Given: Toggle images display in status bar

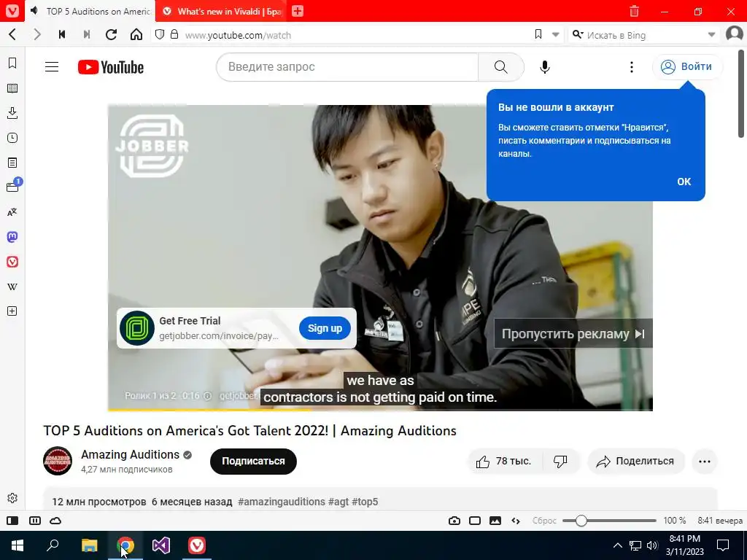Looking at the screenshot, I should click(495, 521).
